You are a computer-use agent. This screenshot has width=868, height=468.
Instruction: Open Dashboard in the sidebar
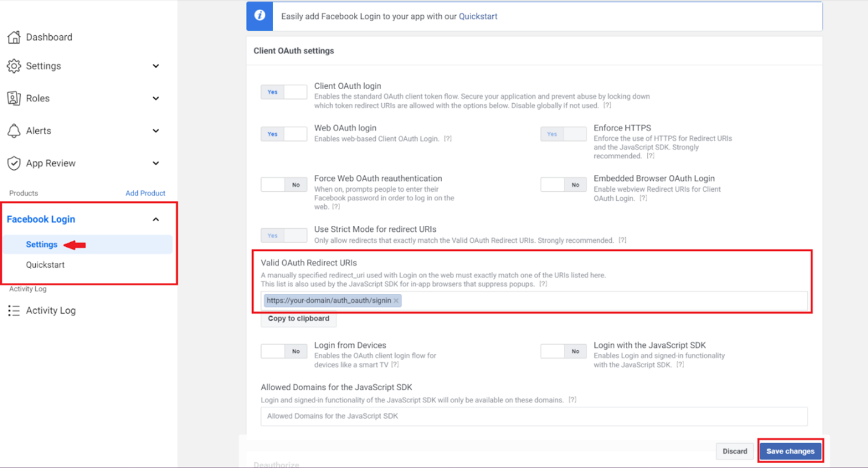(49, 37)
